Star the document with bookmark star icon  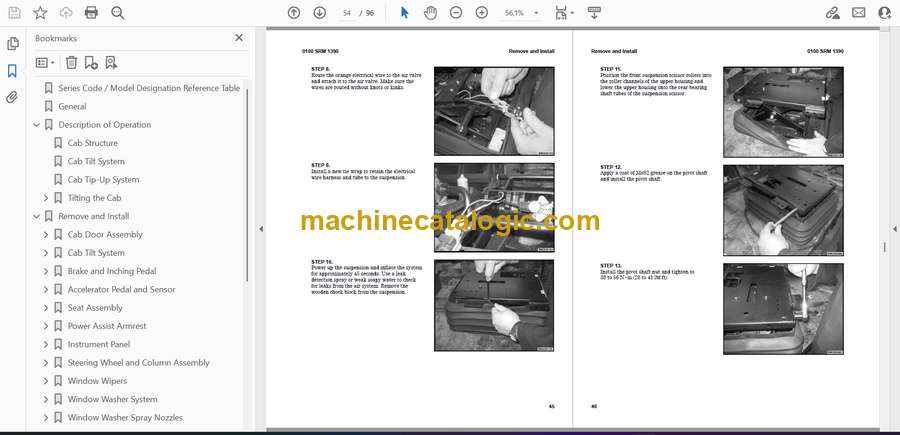(40, 13)
